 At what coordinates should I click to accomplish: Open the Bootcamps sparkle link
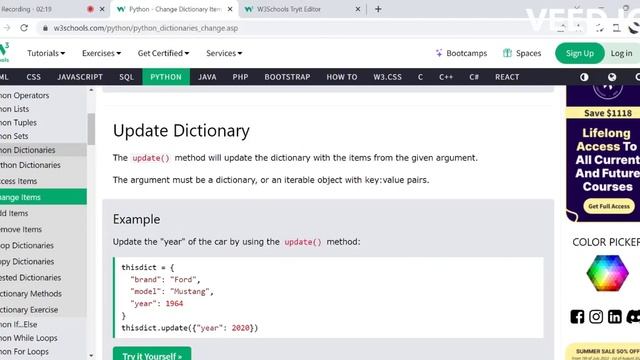tap(461, 53)
